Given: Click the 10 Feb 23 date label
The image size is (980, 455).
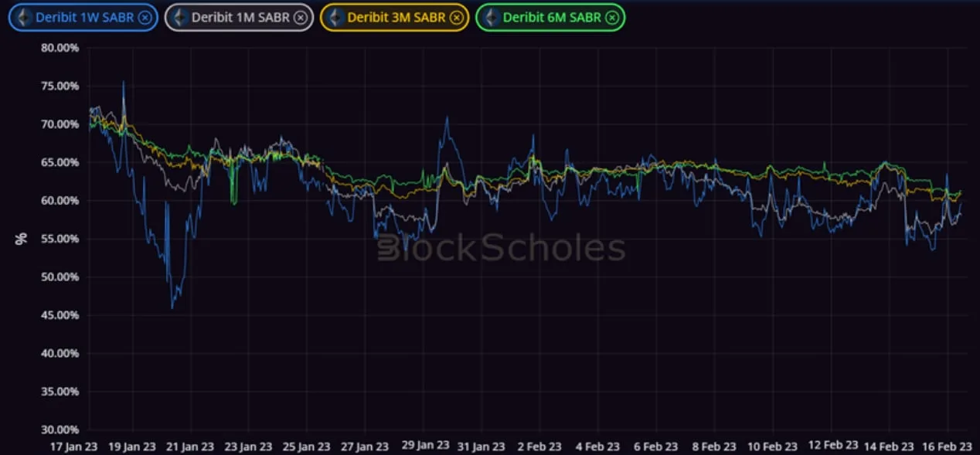Looking at the screenshot, I should pos(773,447).
